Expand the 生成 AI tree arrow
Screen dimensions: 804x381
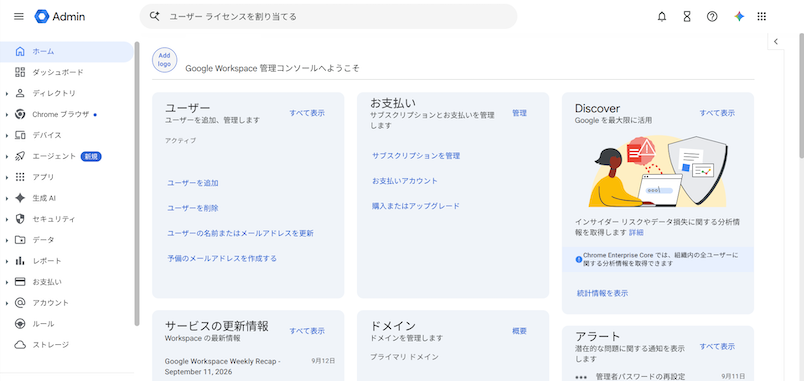click(7, 198)
